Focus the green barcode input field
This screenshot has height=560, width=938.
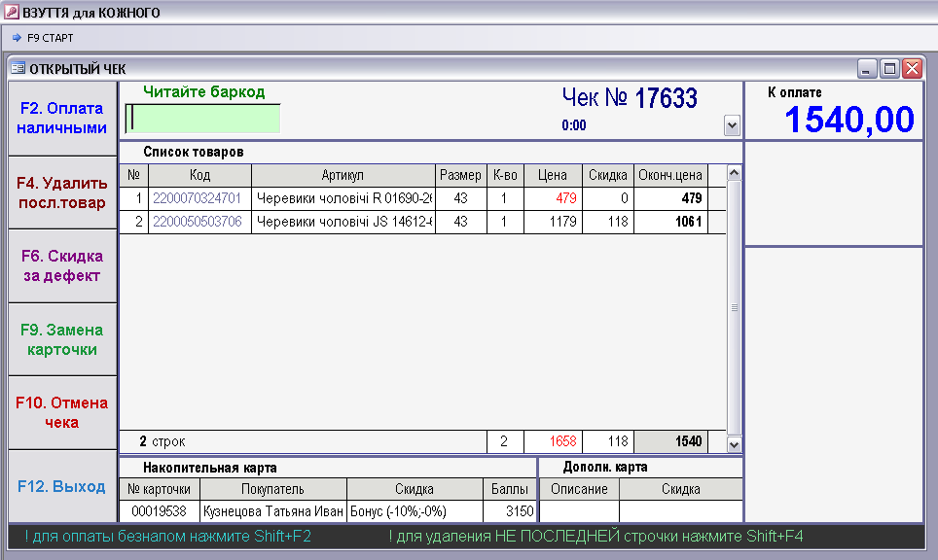pyautogui.click(x=202, y=119)
